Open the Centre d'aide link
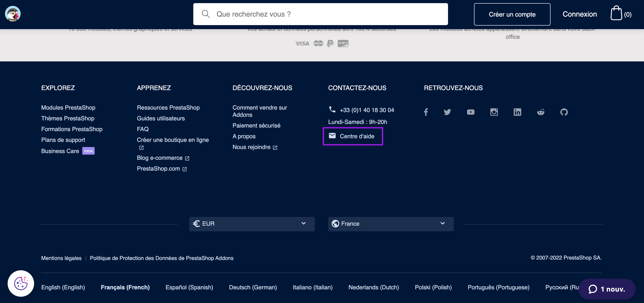The width and height of the screenshot is (644, 303). (x=357, y=136)
